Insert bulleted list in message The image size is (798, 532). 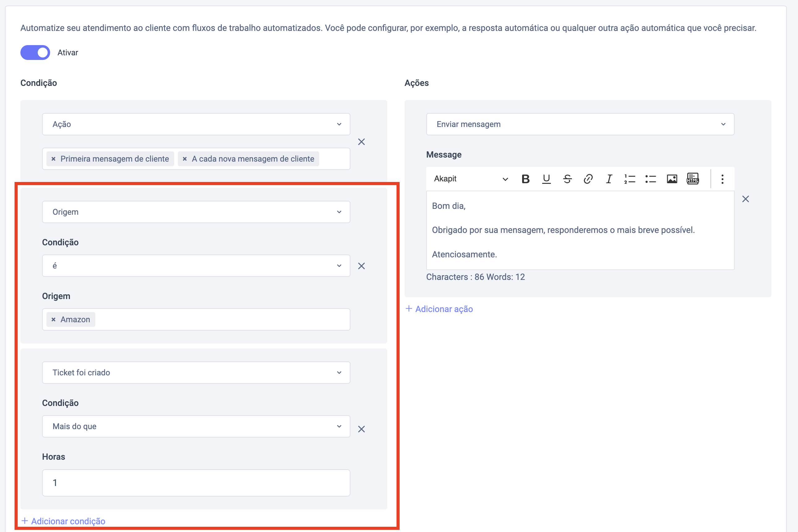point(651,179)
